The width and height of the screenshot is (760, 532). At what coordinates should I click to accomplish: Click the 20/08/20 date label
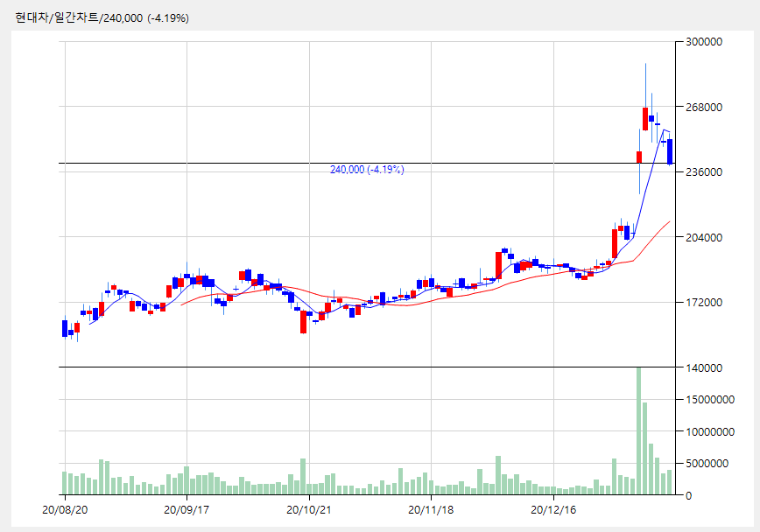pos(65,510)
